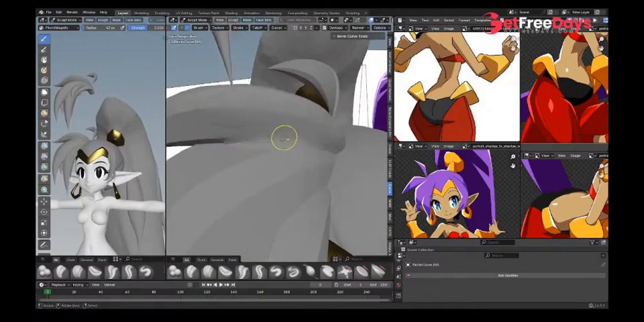Open Mask menu in left viewport

click(x=117, y=19)
